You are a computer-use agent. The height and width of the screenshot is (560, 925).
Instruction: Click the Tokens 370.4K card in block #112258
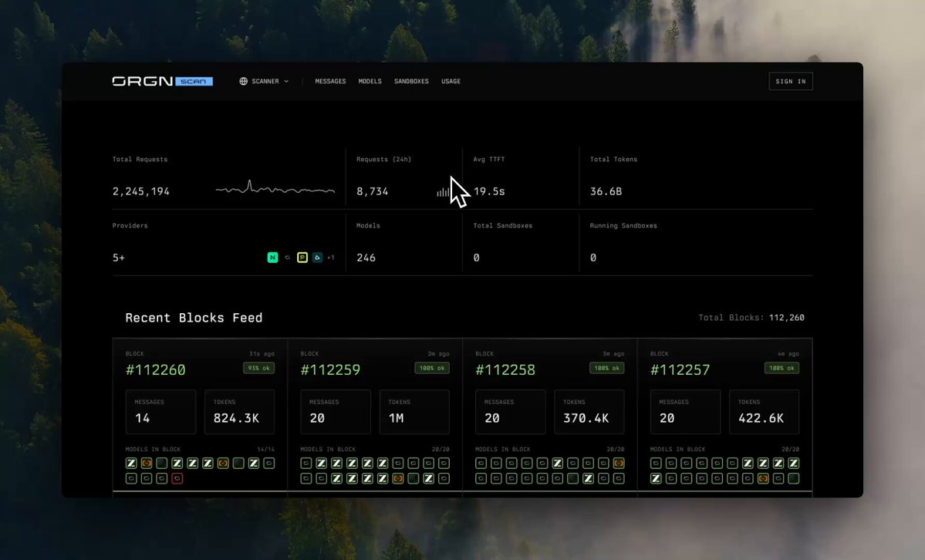click(589, 412)
